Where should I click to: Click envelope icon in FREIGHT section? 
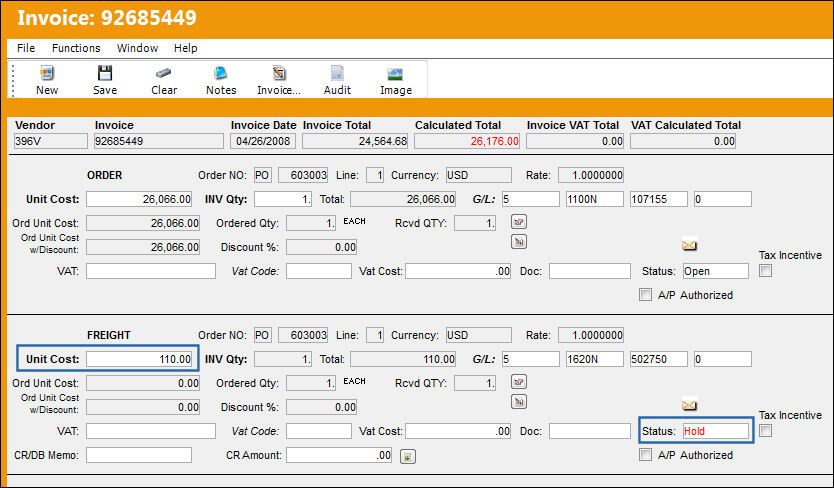689,405
